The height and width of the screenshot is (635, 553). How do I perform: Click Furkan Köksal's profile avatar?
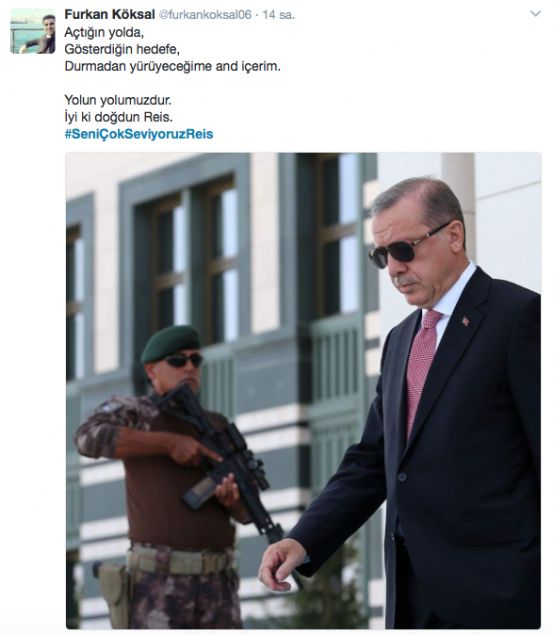click(x=32, y=31)
